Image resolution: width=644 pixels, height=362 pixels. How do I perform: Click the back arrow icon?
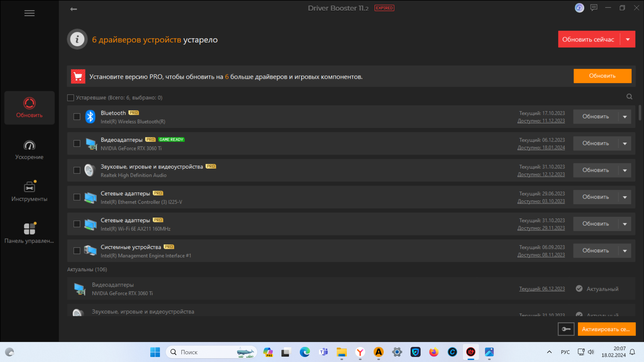(x=73, y=9)
